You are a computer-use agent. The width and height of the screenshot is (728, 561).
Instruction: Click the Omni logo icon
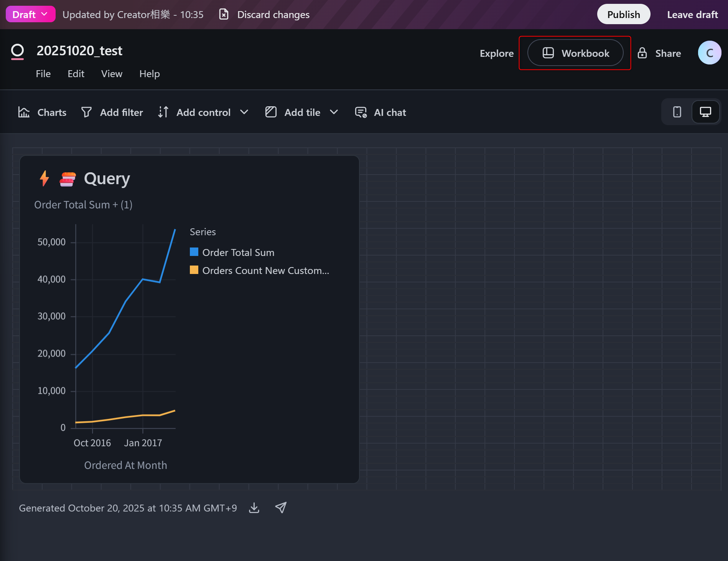[x=17, y=51]
